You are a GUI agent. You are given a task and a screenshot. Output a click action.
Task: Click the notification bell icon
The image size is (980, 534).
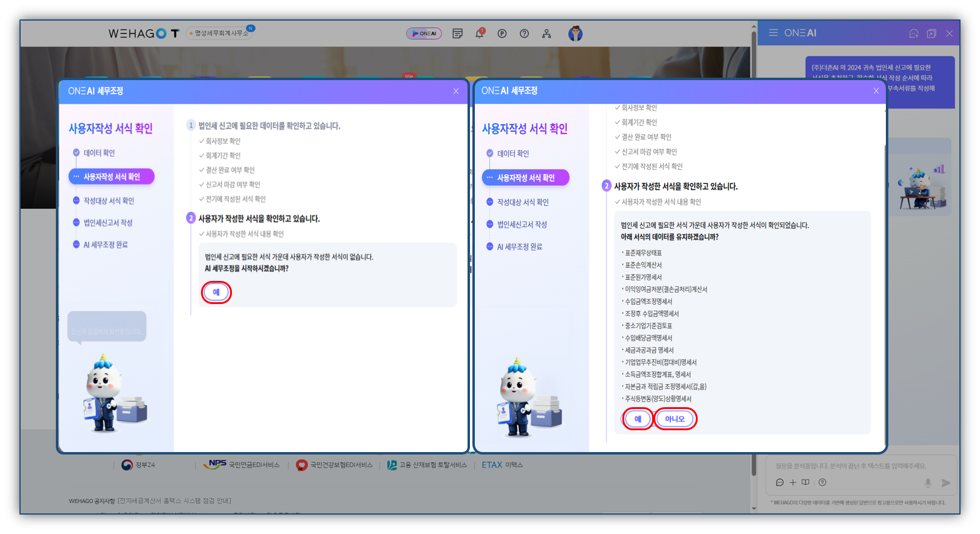tap(480, 33)
